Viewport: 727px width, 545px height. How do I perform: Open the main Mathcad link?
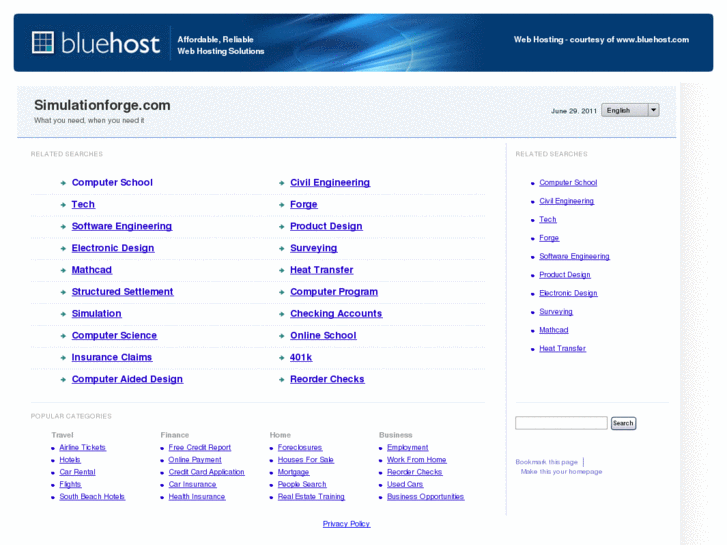pos(91,270)
